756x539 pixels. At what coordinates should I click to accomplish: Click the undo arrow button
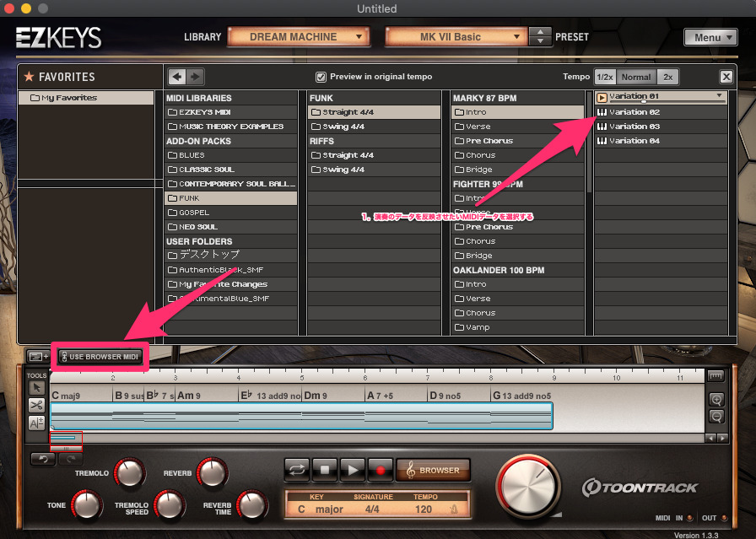point(43,459)
